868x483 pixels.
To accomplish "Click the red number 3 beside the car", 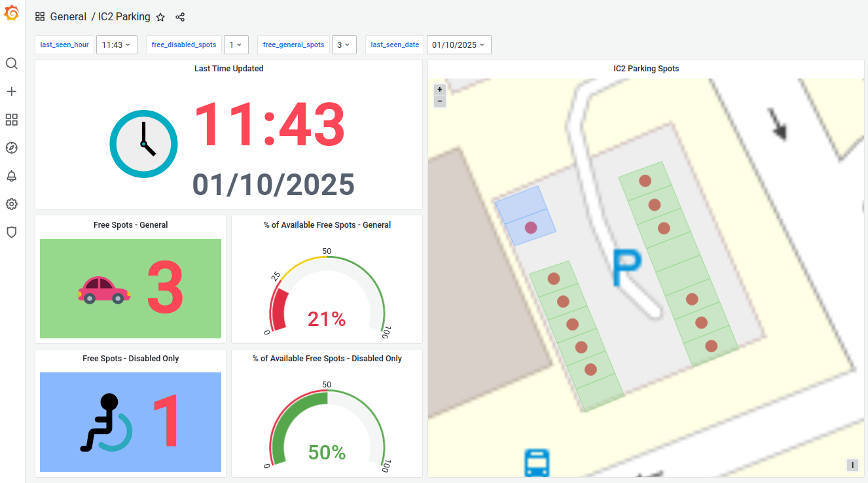I will [x=165, y=289].
